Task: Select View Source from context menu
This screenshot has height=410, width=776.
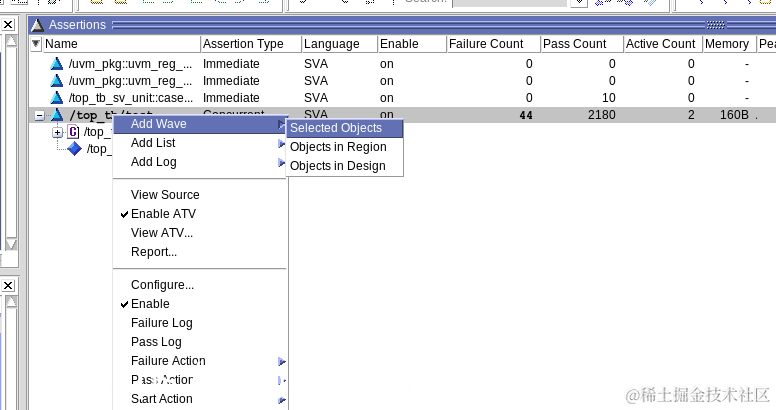Action: pos(200,195)
